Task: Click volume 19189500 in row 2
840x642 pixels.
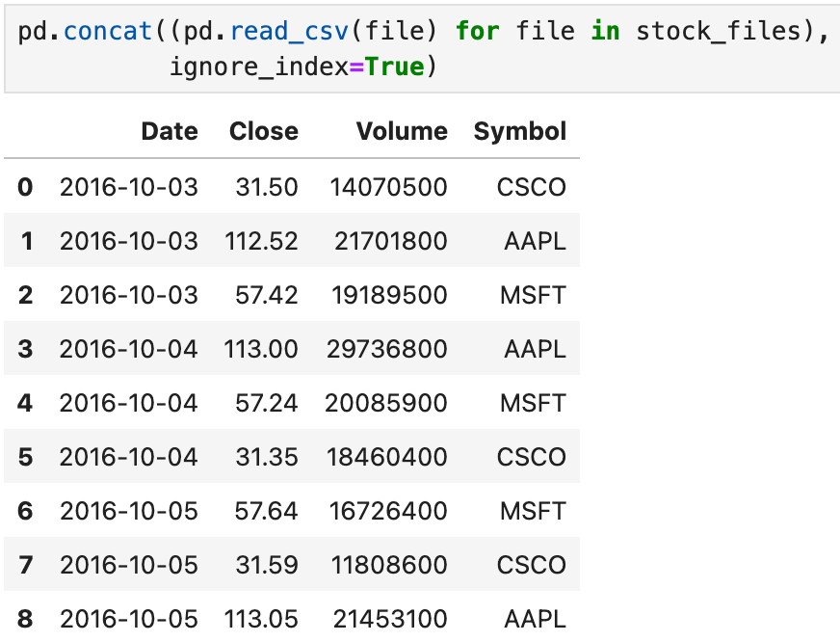Action: click(x=389, y=295)
